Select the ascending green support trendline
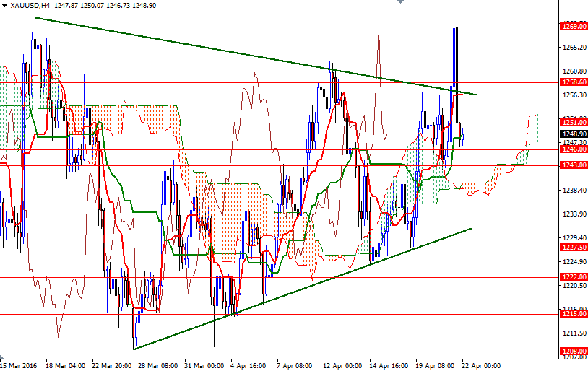 (302, 289)
